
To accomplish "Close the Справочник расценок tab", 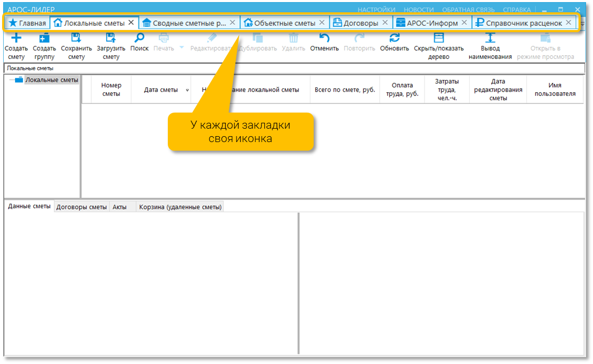I will (x=568, y=23).
